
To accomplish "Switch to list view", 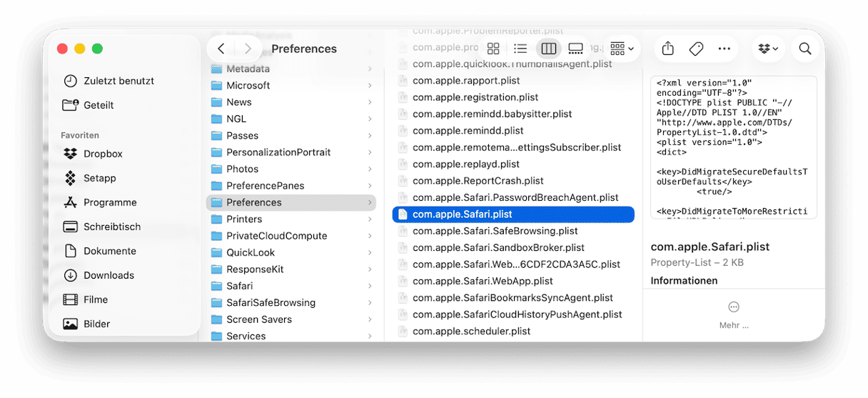I will click(520, 49).
